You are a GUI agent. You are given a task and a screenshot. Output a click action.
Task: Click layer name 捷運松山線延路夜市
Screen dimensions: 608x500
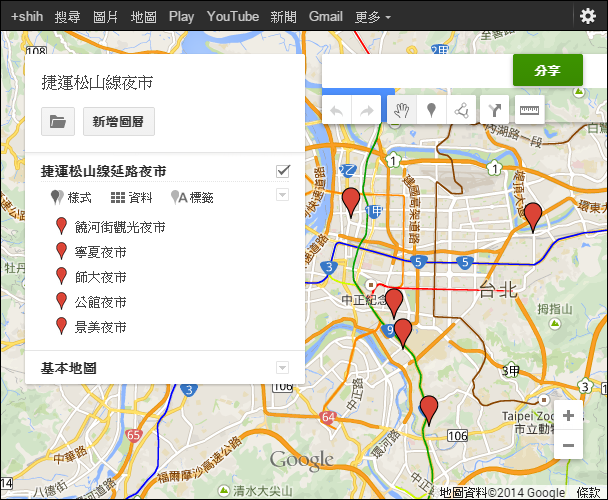104,171
